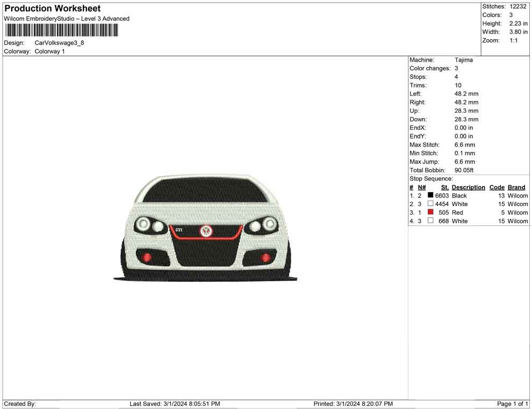
Task: Click the Brand column header
Action: [516, 187]
